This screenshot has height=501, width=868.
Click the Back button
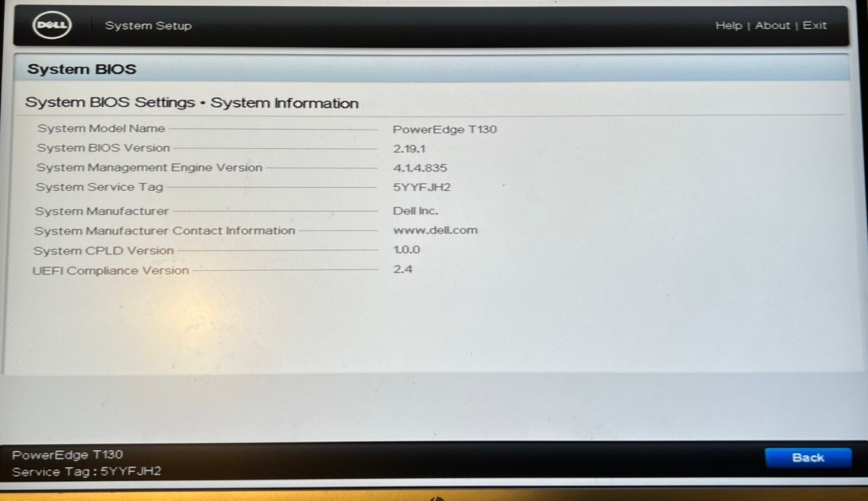pos(808,458)
